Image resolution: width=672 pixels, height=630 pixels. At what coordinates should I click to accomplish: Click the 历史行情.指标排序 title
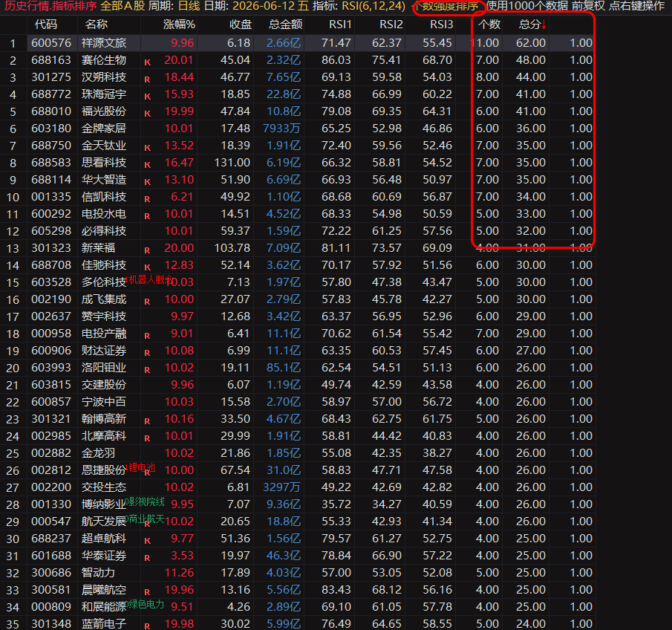click(x=50, y=7)
